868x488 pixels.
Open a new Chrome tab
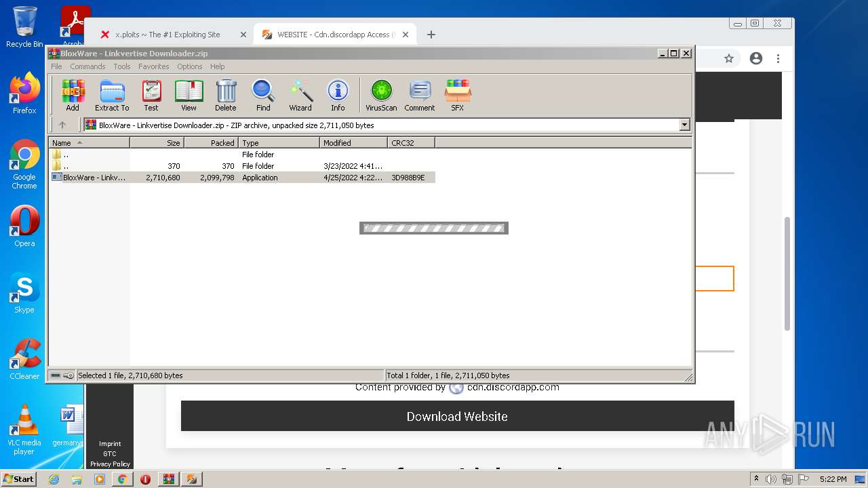pyautogui.click(x=431, y=35)
